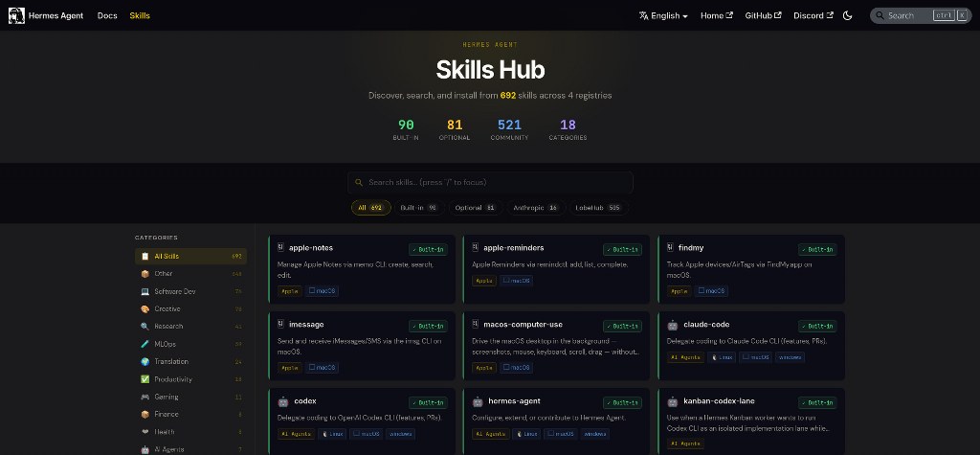Open the apple-notes skill title
Screen dimensions: 980x455
(311, 248)
